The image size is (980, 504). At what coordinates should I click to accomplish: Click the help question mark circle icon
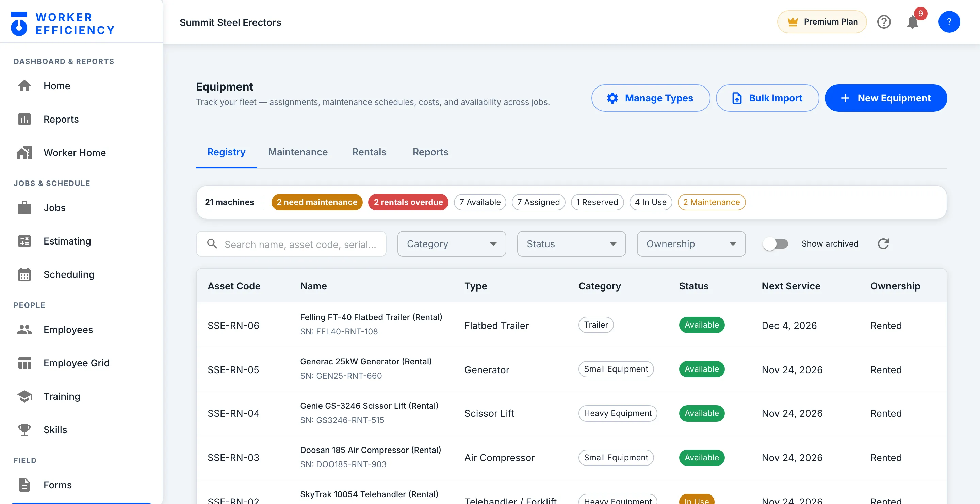click(x=884, y=22)
